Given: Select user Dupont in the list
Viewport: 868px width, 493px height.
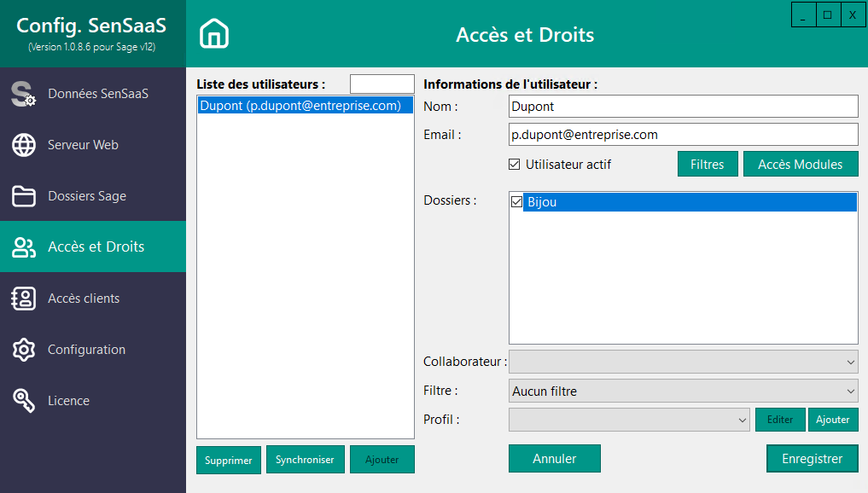Looking at the screenshot, I should point(305,105).
